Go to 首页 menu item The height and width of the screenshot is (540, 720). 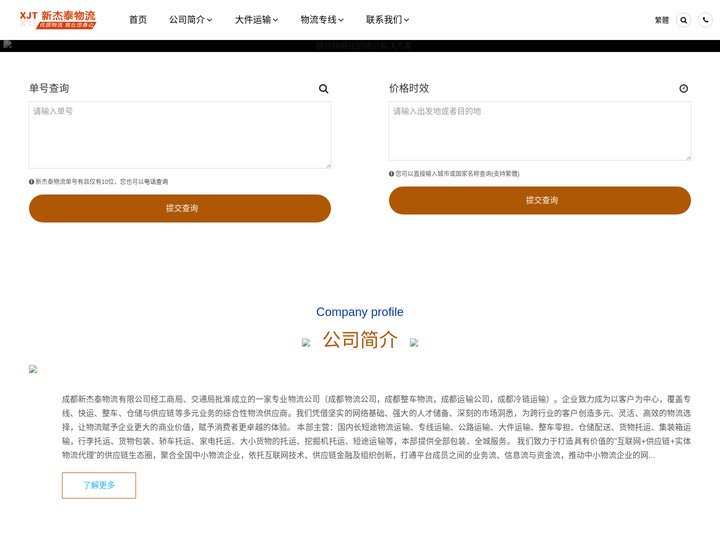pos(138,20)
